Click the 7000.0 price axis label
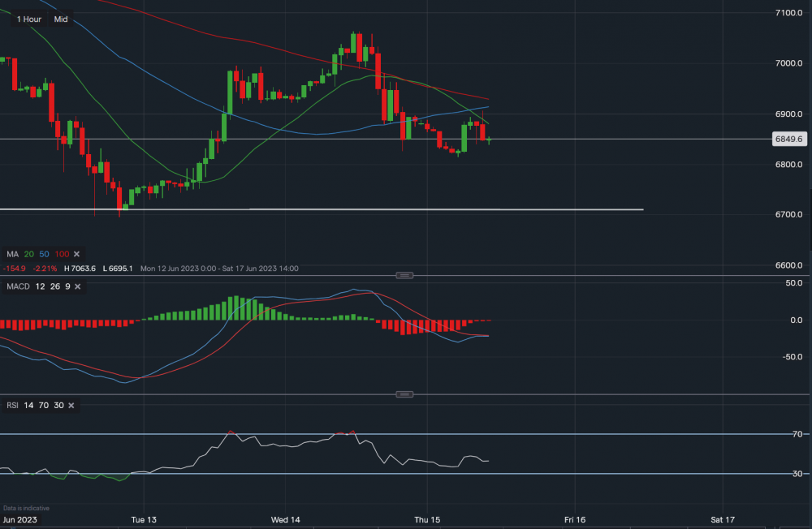The width and height of the screenshot is (812, 529). pyautogui.click(x=789, y=63)
